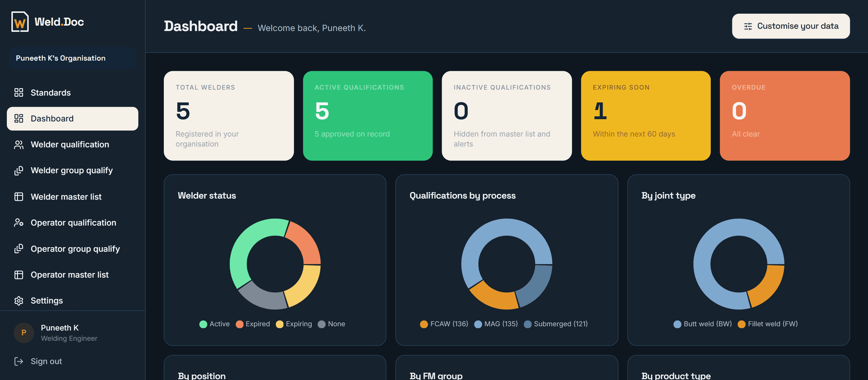
Task: Click the Welder status chart title
Action: pyautogui.click(x=207, y=196)
